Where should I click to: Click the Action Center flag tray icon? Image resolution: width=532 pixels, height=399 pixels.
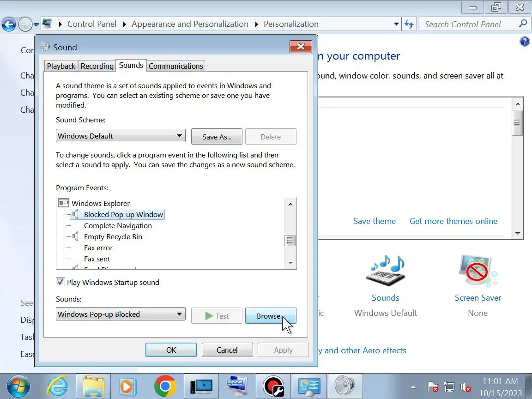tap(432, 387)
